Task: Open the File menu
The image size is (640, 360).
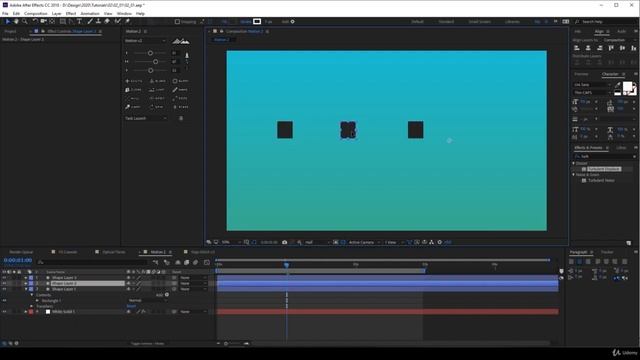Action: [x=5, y=13]
